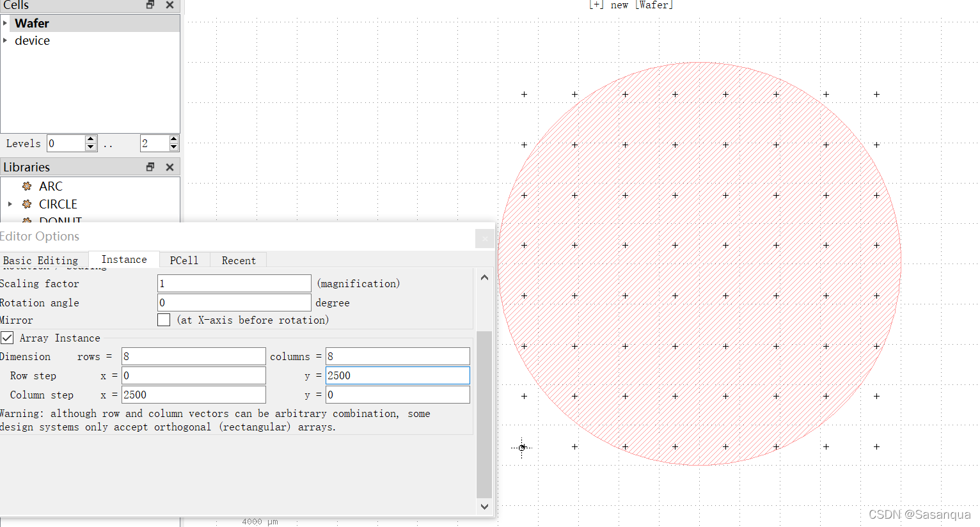
Task: Undock the Libraries panel using its float icon
Action: coord(150,166)
